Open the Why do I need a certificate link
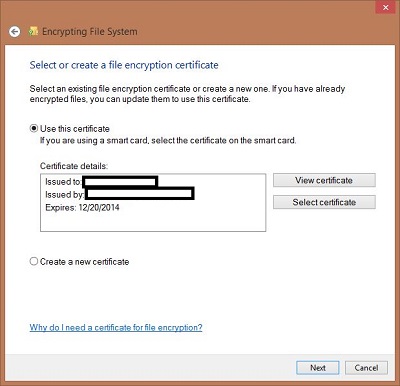 click(x=116, y=327)
